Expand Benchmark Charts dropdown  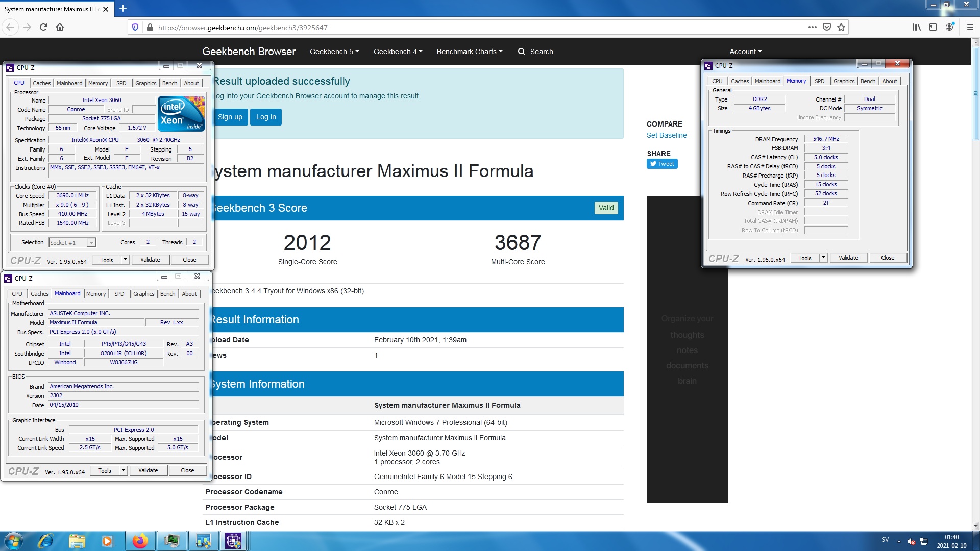coord(470,52)
